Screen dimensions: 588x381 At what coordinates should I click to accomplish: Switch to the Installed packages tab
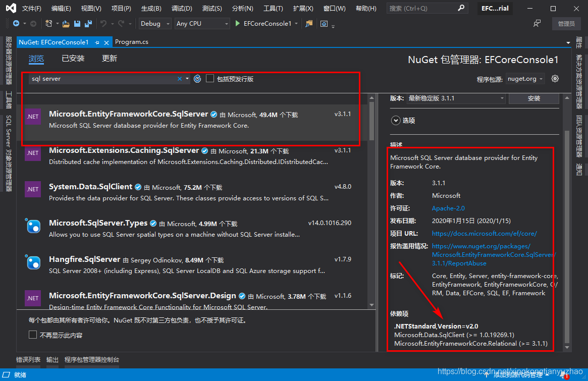tap(73, 59)
